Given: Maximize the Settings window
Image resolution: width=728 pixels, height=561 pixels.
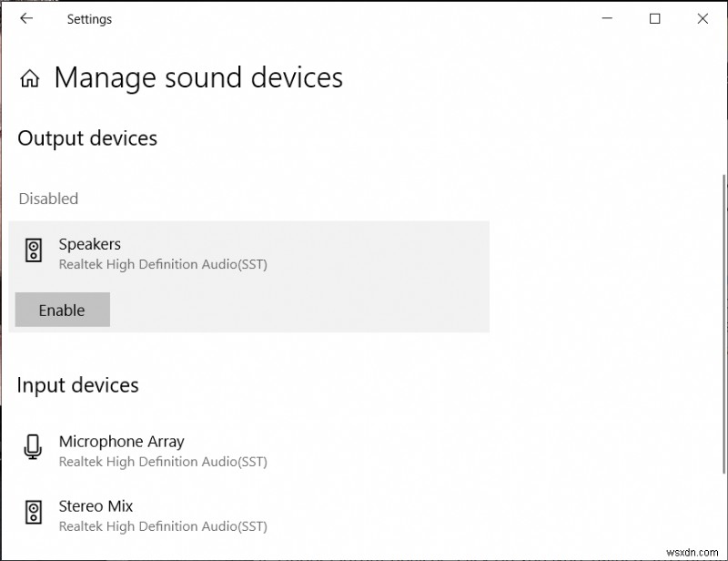Looking at the screenshot, I should click(654, 19).
